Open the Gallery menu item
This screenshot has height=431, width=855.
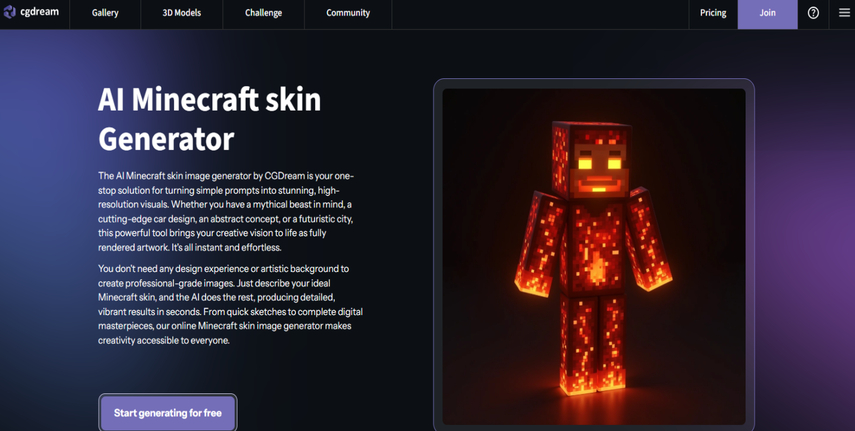point(105,13)
